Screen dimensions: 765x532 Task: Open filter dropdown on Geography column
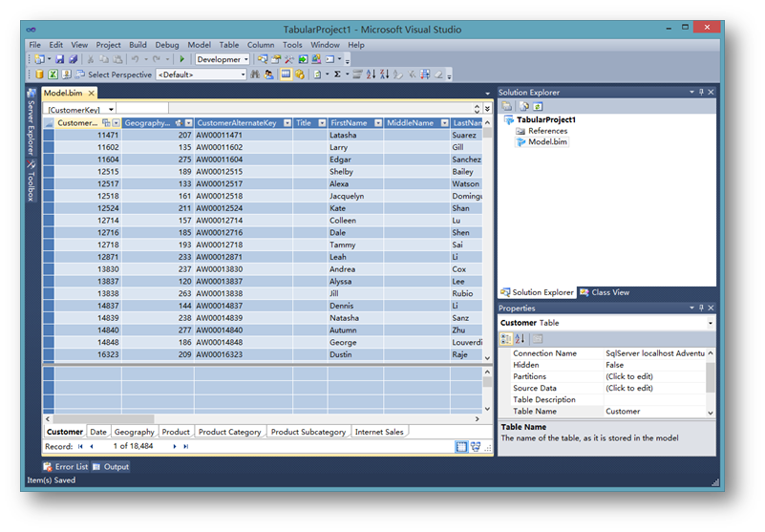(188, 123)
